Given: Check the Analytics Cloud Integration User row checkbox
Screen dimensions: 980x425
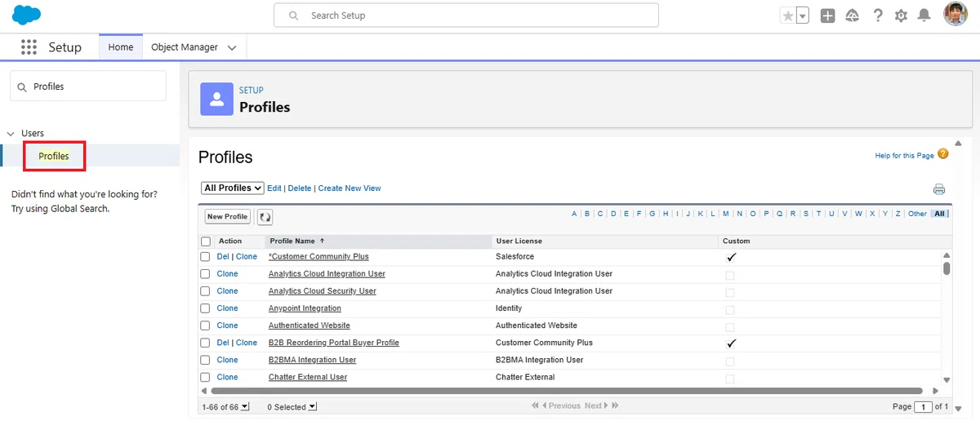Looking at the screenshot, I should (206, 274).
